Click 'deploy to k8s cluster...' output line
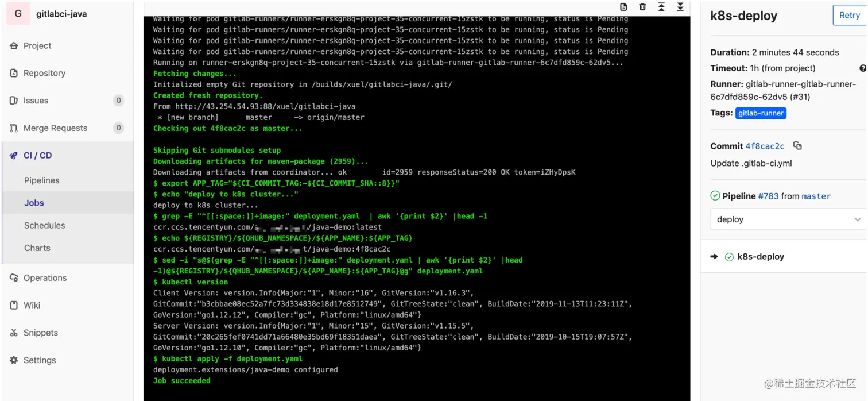 coord(206,205)
